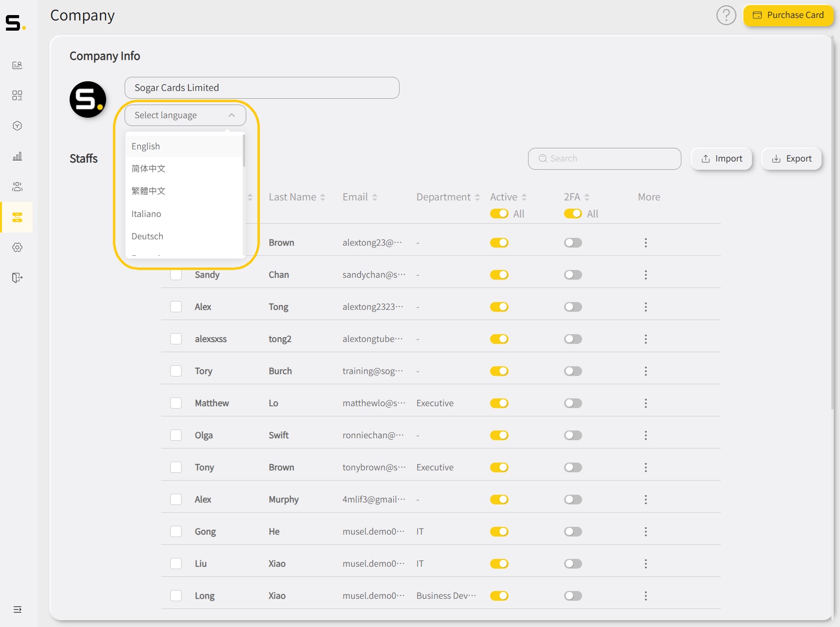Open the settings gear sidebar icon
The height and width of the screenshot is (627, 840).
[17, 247]
